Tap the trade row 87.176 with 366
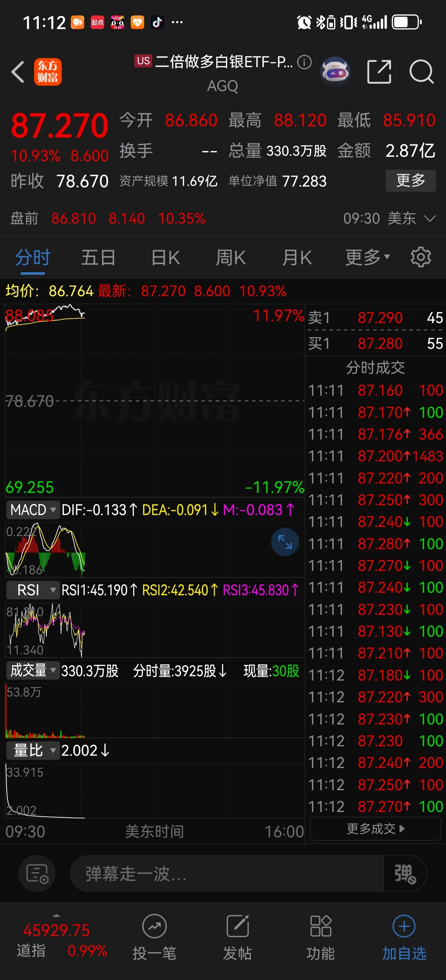This screenshot has height=980, width=446. 376,434
